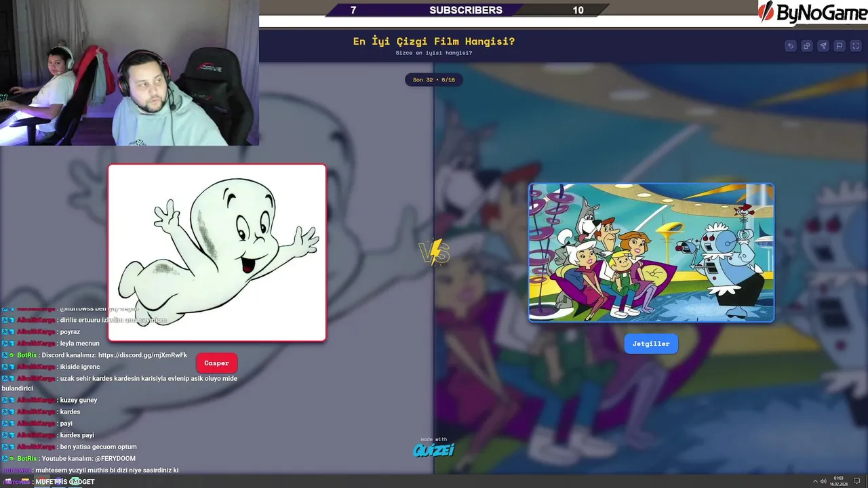This screenshot has width=868, height=488.
Task: Click the taskbar volume speaker icon
Action: coord(823,481)
